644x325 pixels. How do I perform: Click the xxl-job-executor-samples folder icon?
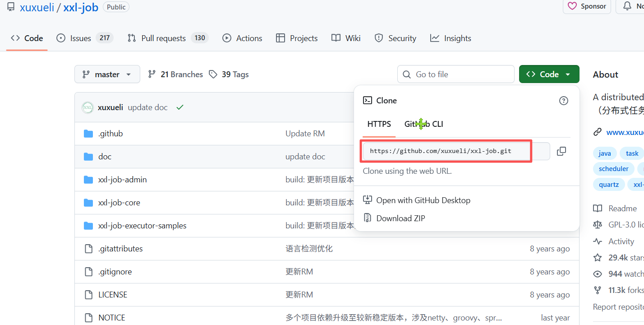tap(88, 226)
